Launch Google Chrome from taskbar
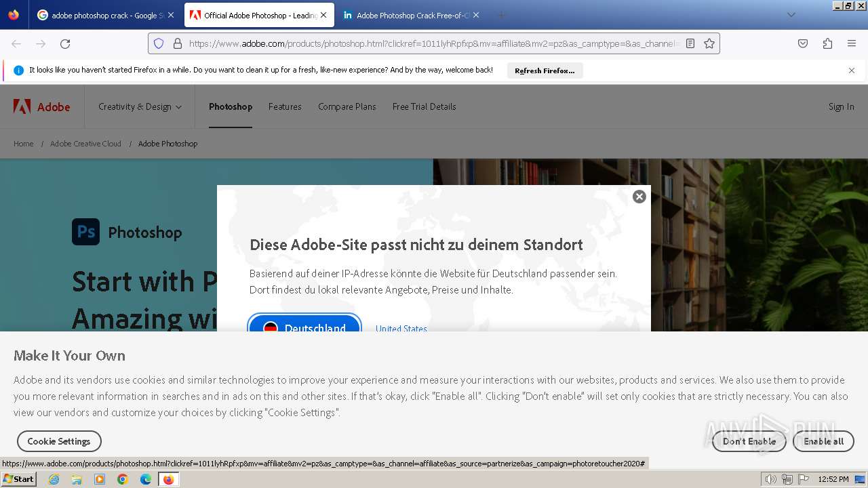 (x=123, y=479)
